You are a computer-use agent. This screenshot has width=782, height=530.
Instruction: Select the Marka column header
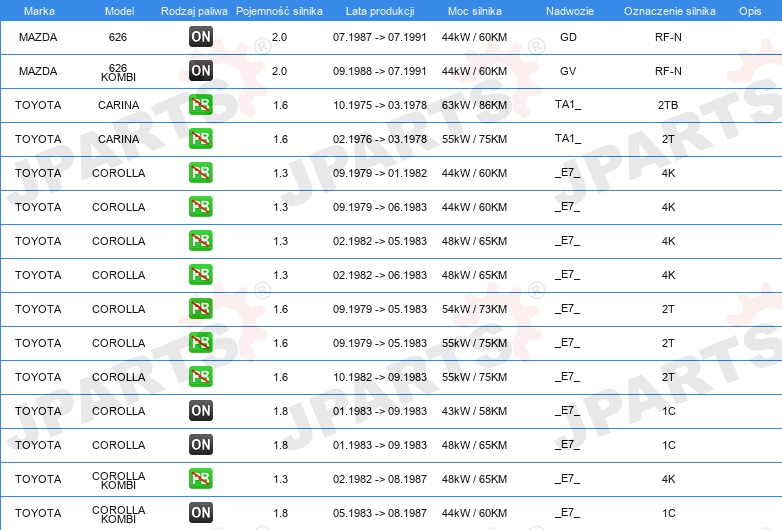click(x=39, y=11)
